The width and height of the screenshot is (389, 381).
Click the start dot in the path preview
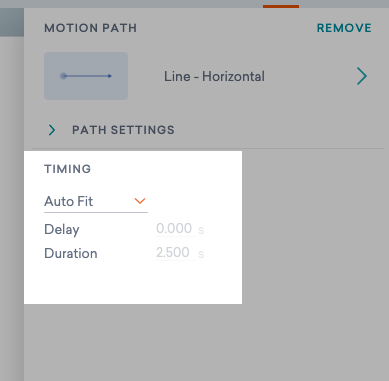[63, 76]
